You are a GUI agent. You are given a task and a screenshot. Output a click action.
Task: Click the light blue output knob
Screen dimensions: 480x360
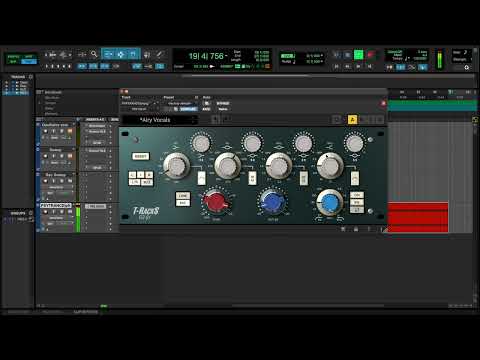point(330,202)
